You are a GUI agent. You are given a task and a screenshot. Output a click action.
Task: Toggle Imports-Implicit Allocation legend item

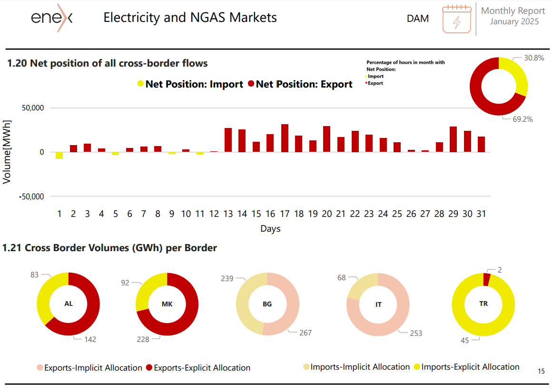pos(356,367)
